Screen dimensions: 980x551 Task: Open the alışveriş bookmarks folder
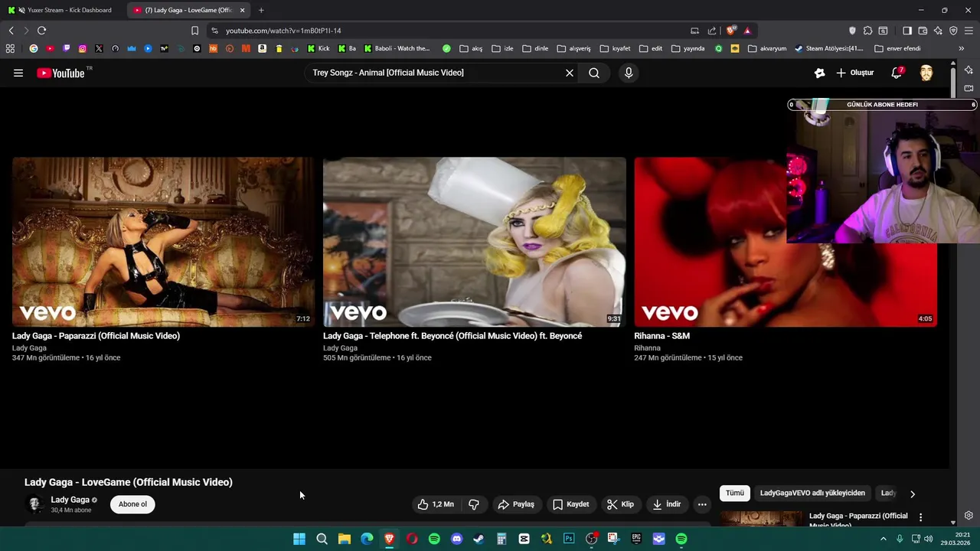pos(573,48)
